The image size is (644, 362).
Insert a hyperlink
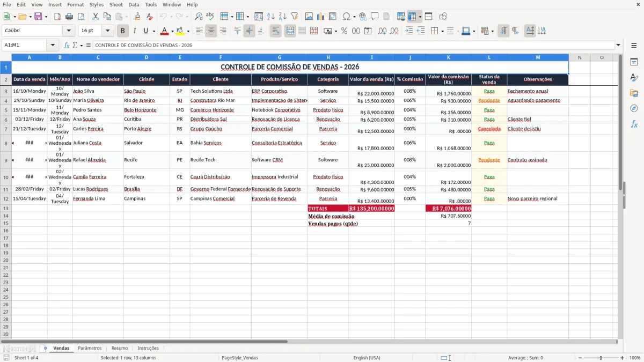coord(363,17)
